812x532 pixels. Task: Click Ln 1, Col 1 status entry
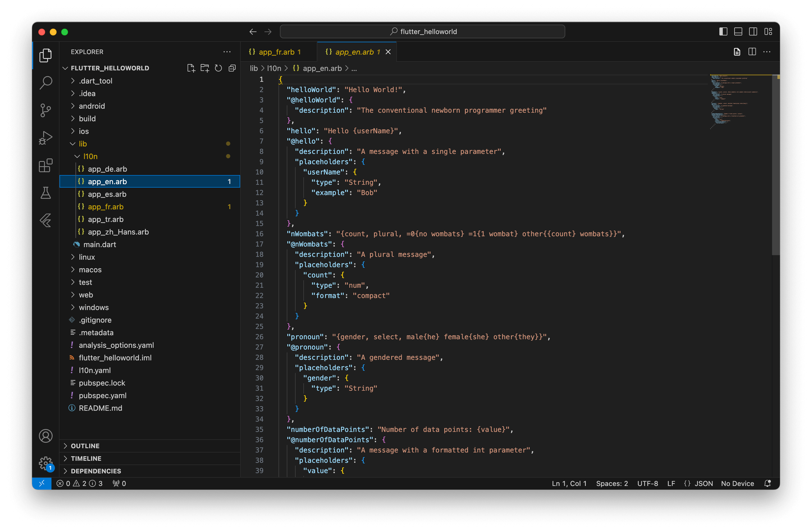pyautogui.click(x=569, y=483)
